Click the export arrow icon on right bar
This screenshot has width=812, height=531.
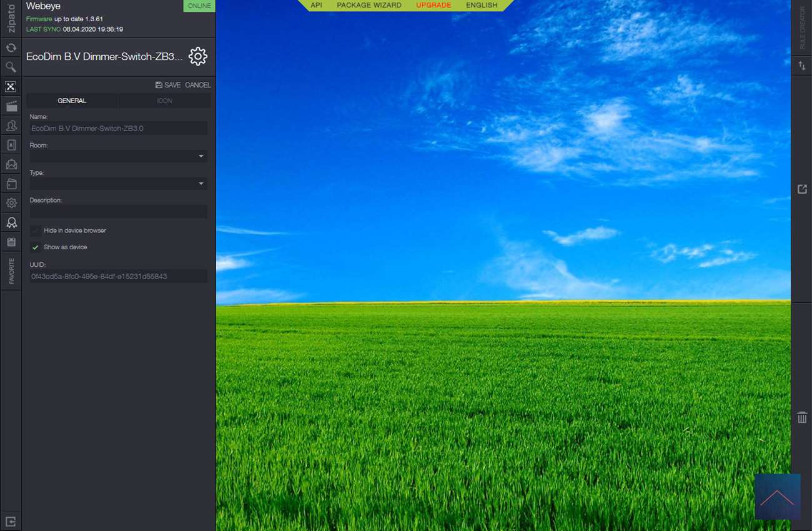[x=802, y=189]
